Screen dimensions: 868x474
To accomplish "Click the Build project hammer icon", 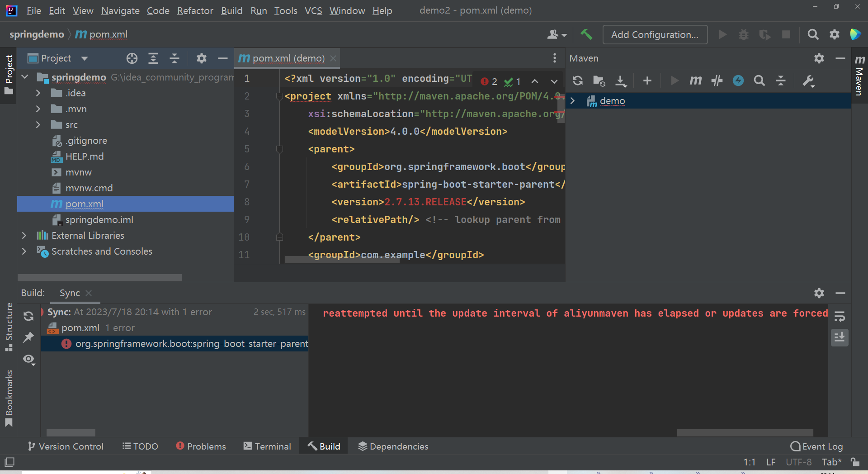I will [586, 34].
